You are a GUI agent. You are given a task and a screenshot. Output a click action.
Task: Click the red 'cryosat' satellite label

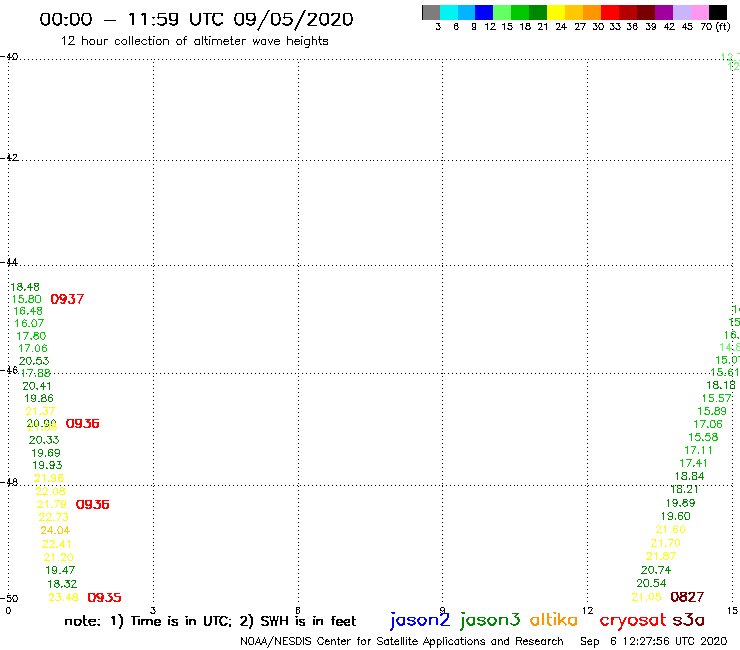pyautogui.click(x=633, y=620)
